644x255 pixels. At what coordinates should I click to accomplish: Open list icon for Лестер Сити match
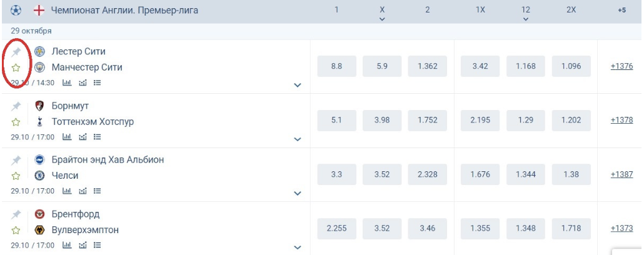click(98, 82)
